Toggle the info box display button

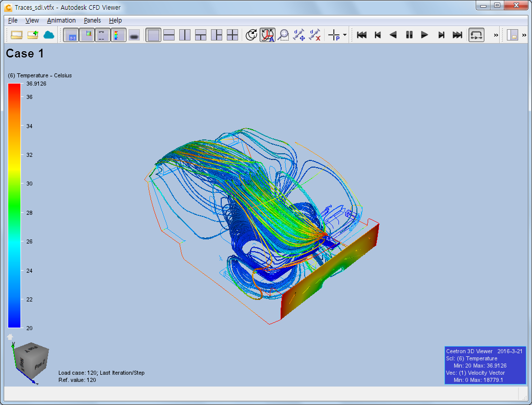click(x=71, y=35)
